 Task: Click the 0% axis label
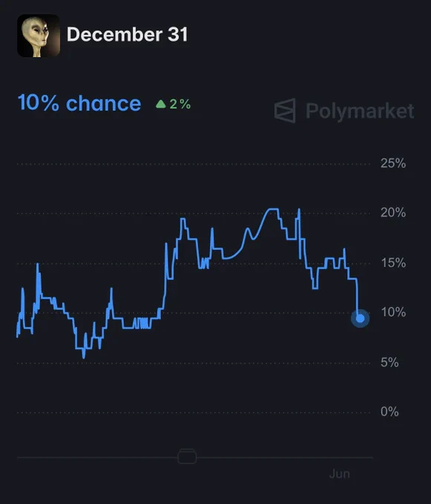pyautogui.click(x=389, y=412)
